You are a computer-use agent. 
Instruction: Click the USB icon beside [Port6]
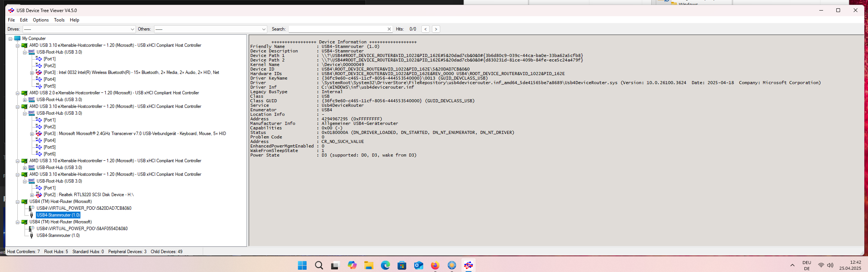point(39,154)
